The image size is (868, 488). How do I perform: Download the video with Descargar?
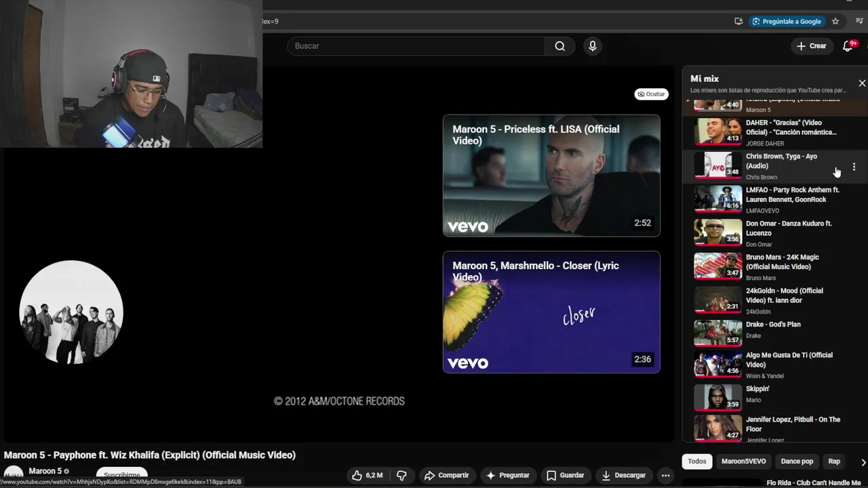click(x=623, y=475)
